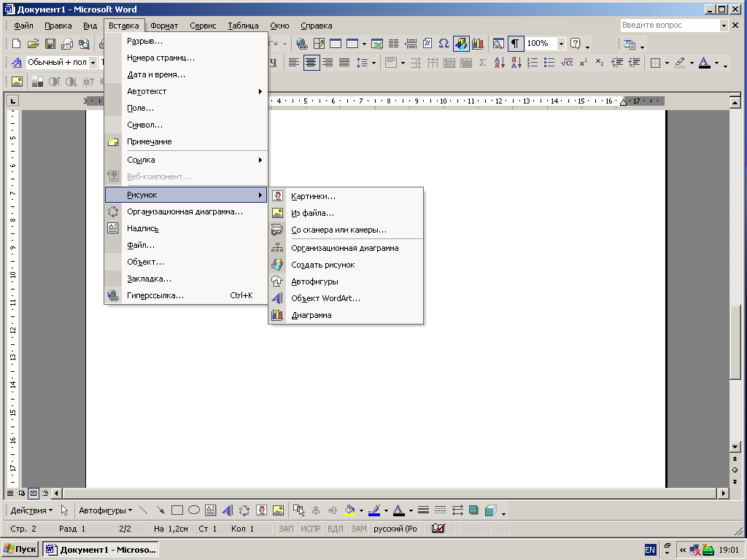Click the Пуск start button

coord(20,549)
